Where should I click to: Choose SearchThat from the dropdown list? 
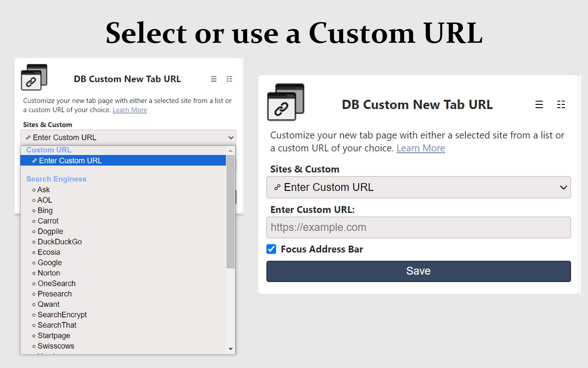point(123,325)
